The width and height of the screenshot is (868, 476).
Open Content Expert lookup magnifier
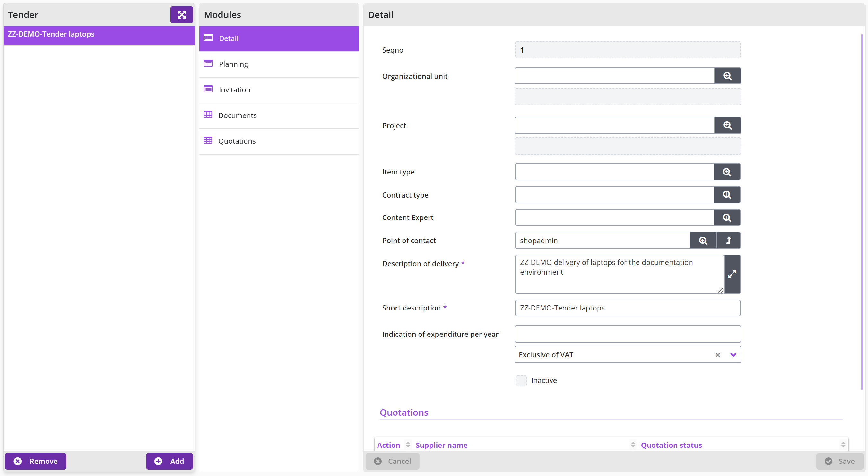(x=727, y=217)
